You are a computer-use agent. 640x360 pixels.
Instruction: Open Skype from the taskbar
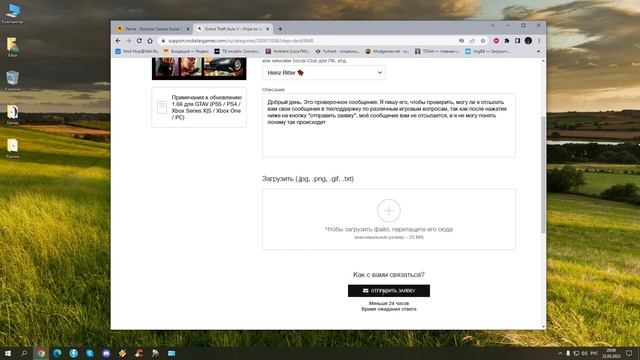[90, 353]
